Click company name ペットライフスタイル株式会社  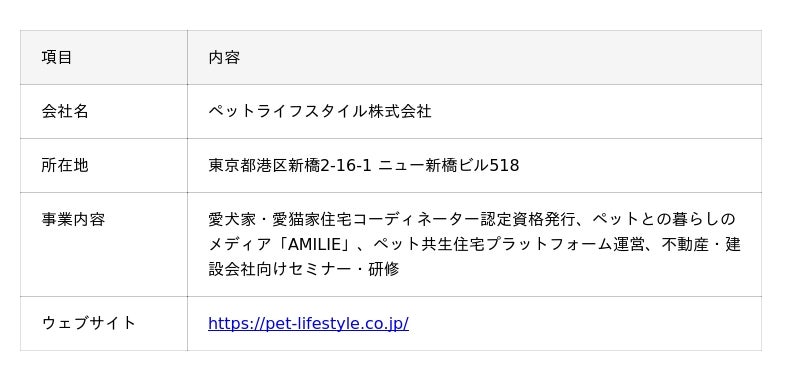tap(320, 111)
